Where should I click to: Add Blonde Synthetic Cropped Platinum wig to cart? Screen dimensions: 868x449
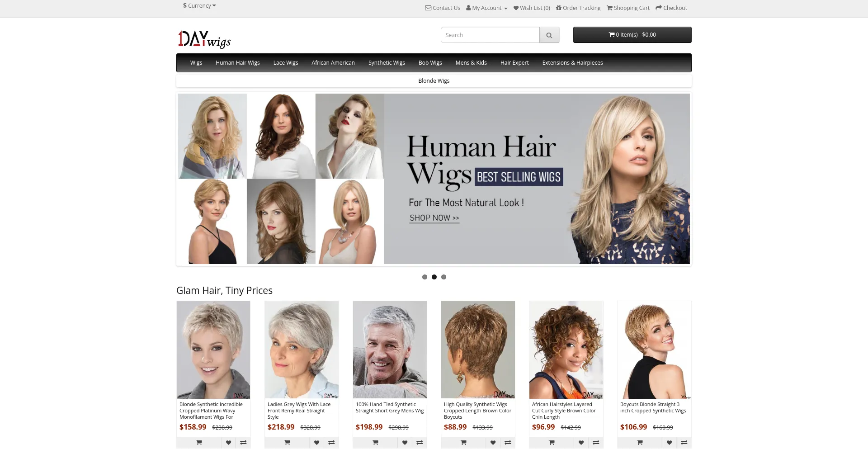199,442
